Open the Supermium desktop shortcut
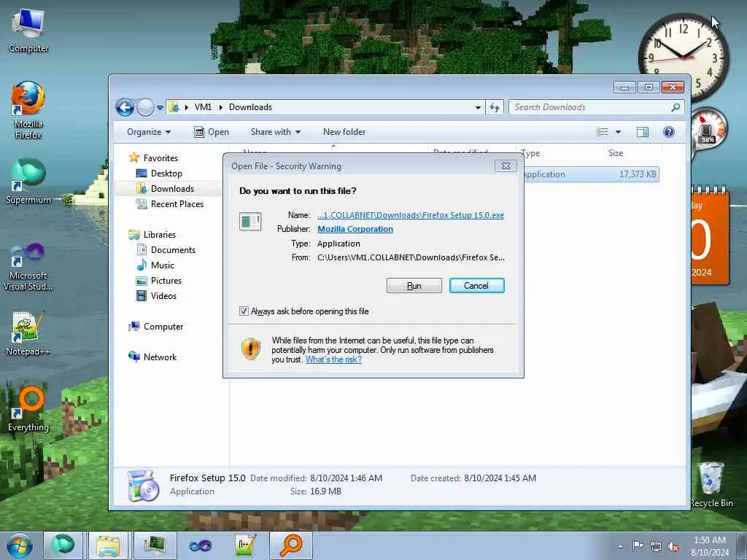747x560 pixels. [28, 182]
